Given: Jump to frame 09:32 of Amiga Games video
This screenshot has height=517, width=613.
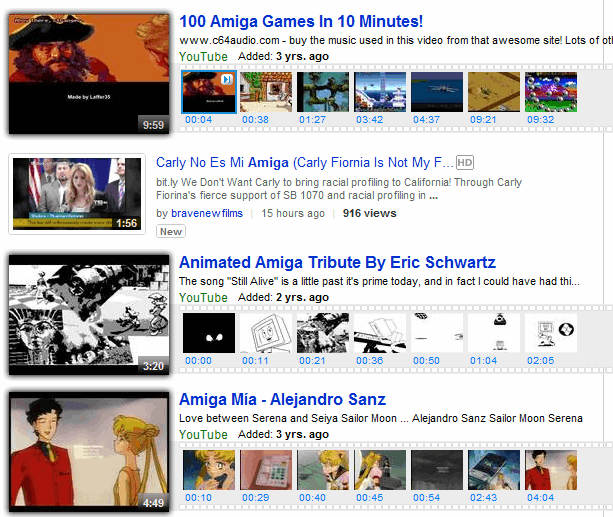Looking at the screenshot, I should click(551, 92).
